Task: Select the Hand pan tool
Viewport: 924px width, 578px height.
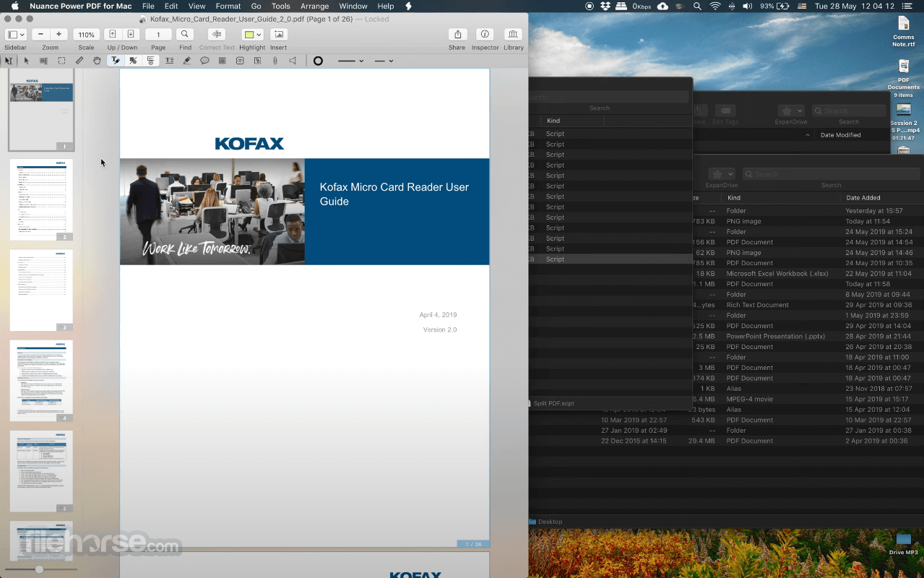Action: (x=97, y=61)
